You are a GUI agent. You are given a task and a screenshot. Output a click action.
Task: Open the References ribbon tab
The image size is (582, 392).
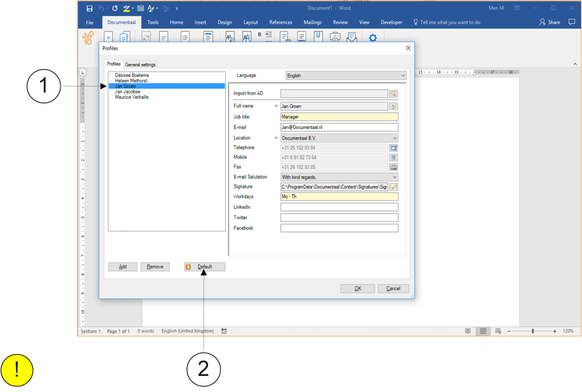click(x=281, y=22)
